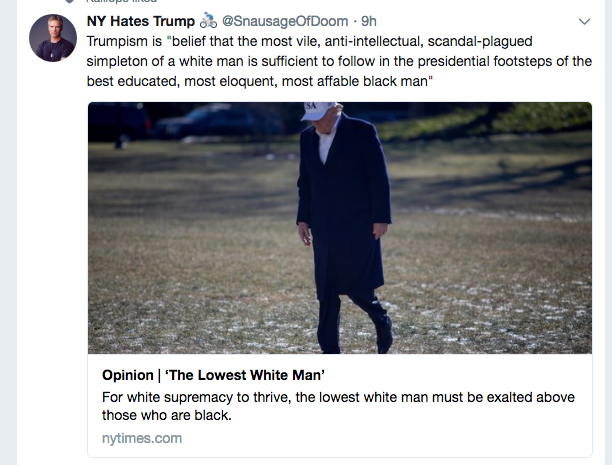Click the article preview photo thumbnail

pyautogui.click(x=340, y=228)
